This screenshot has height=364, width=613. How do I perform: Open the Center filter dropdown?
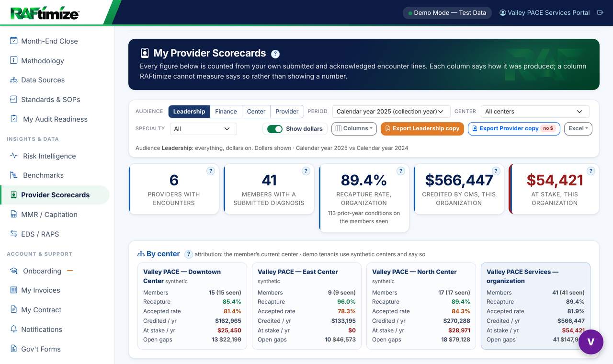click(x=535, y=112)
